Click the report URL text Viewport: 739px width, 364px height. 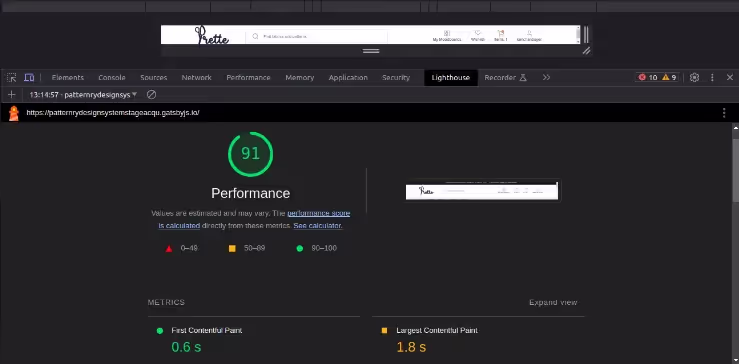(x=113, y=113)
